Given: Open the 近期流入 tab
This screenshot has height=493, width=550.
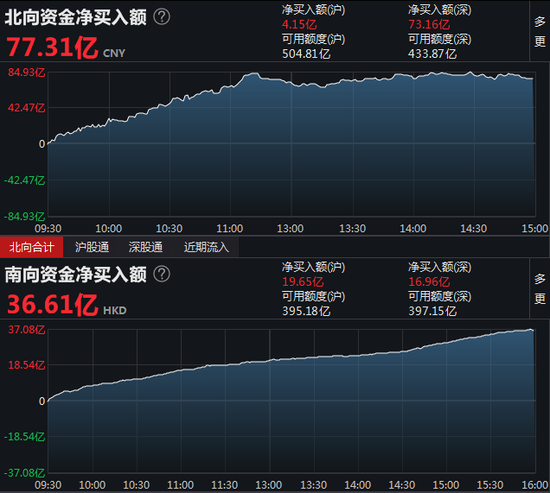Looking at the screenshot, I should (x=206, y=247).
